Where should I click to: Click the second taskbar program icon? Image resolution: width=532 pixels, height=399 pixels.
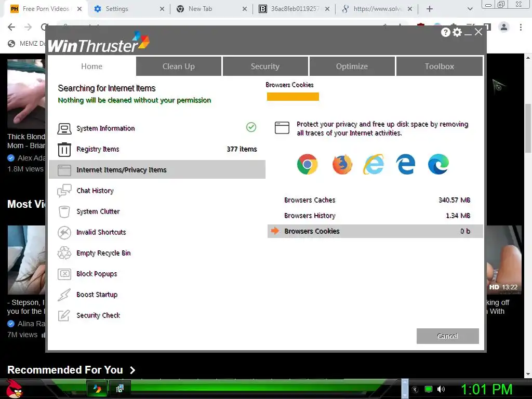coord(119,389)
